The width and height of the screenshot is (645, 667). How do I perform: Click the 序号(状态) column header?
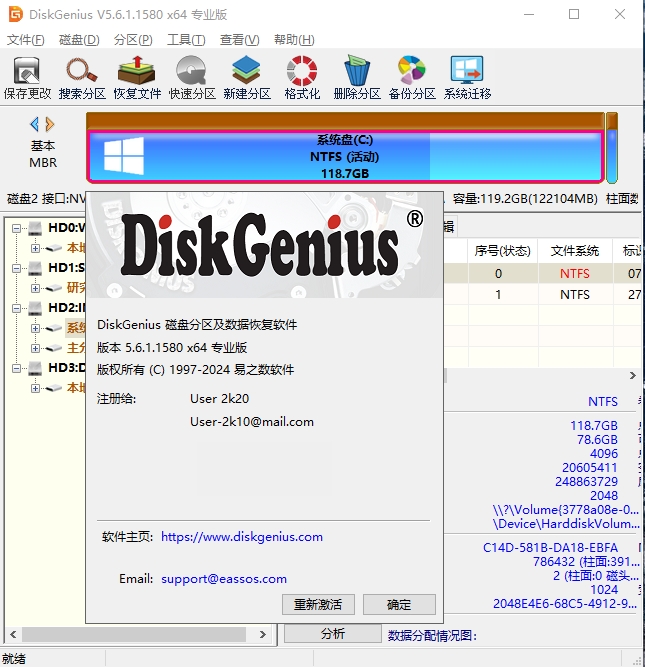502,251
